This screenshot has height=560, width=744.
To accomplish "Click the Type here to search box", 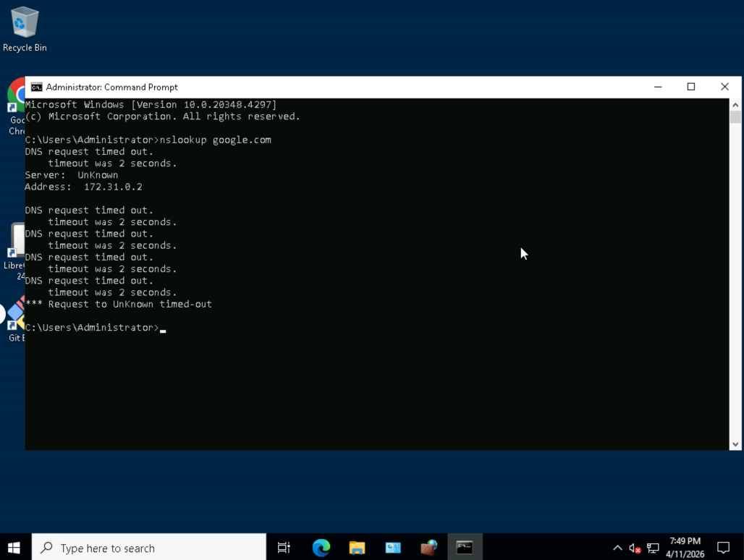I will [149, 548].
